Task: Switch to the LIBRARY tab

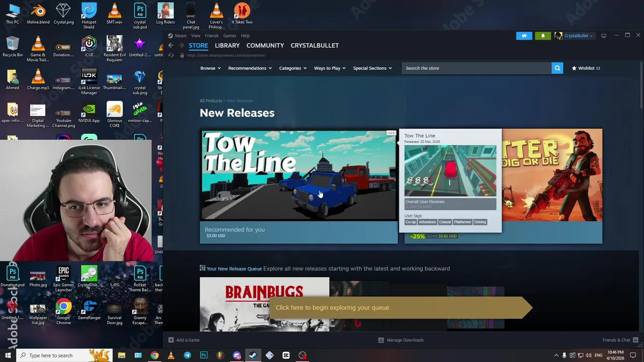Action: click(x=227, y=45)
